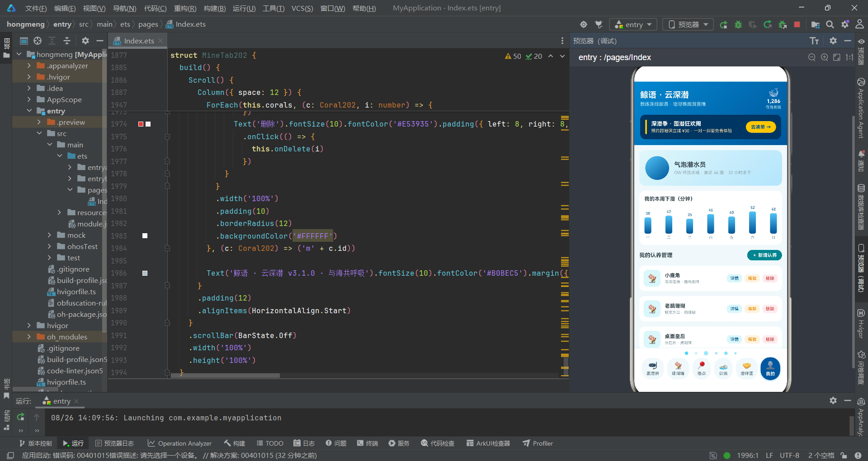The image size is (868, 461).
Task: Click the plug device connection icon
Action: [599, 25]
